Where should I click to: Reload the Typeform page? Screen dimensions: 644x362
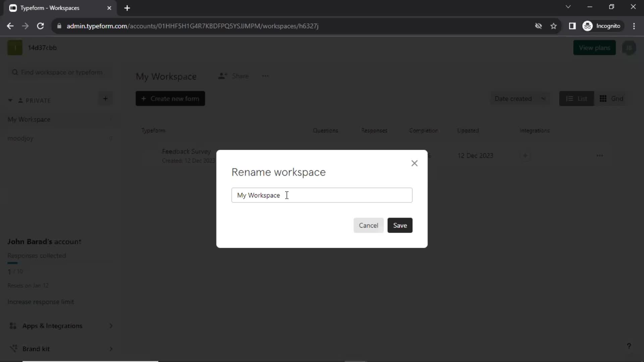[x=40, y=26]
